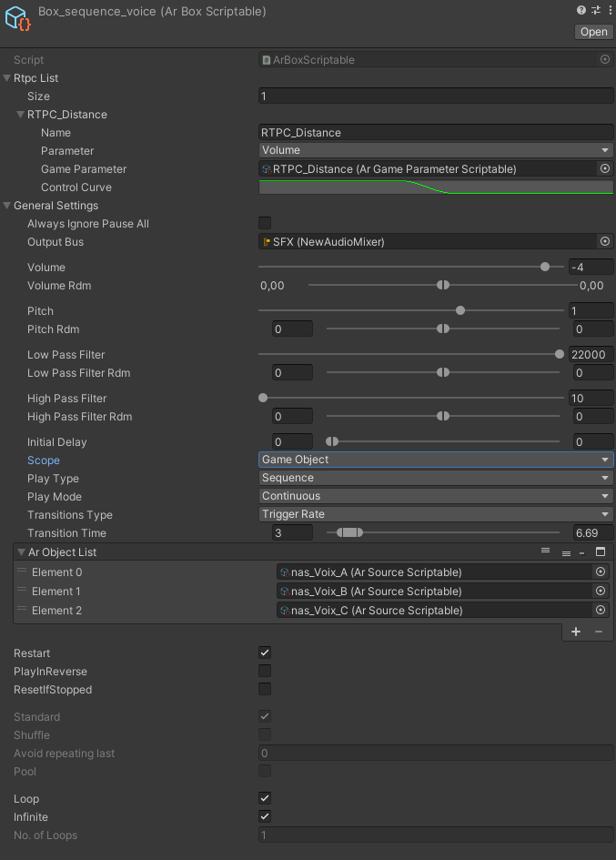
Task: Click the Standard checkbox
Action: tap(265, 716)
